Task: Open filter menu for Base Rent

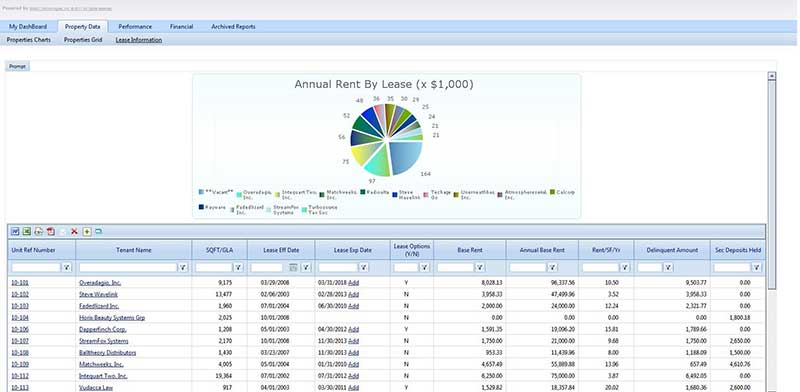Action: point(480,267)
